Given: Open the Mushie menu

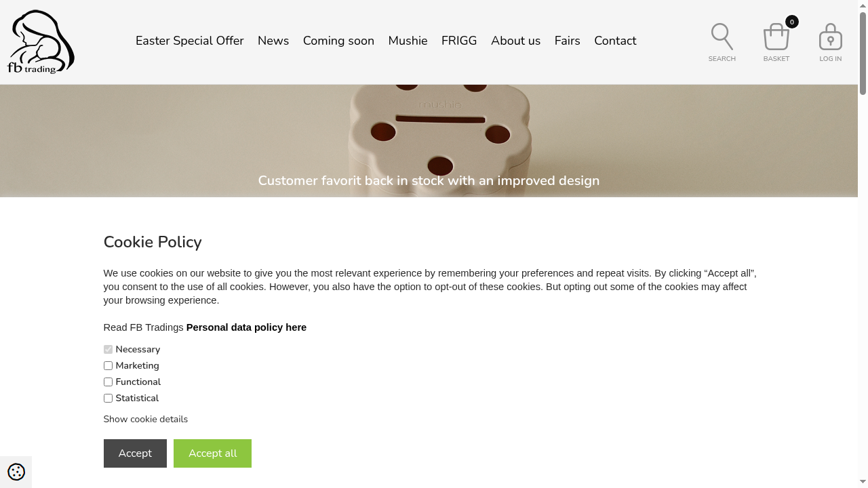Looking at the screenshot, I should 408,41.
